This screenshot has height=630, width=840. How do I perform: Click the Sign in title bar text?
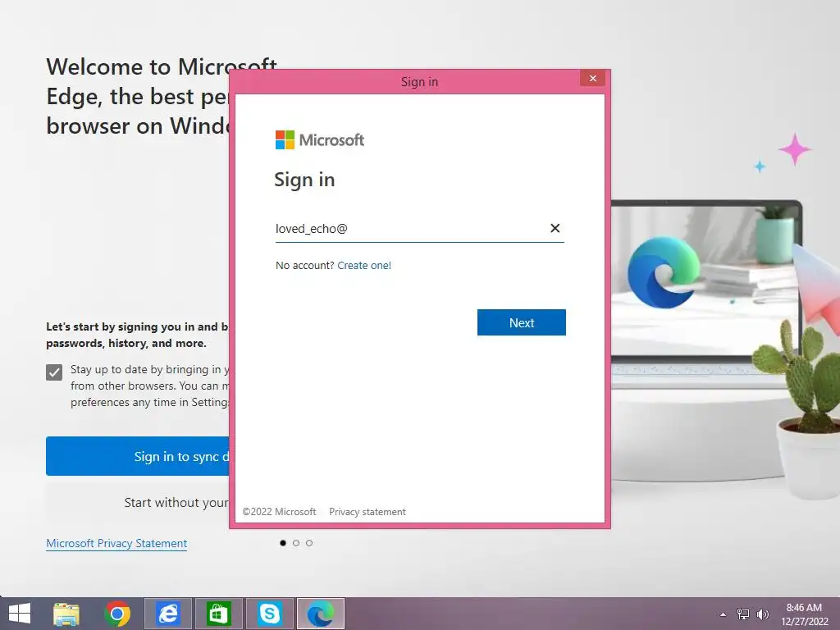tap(419, 82)
